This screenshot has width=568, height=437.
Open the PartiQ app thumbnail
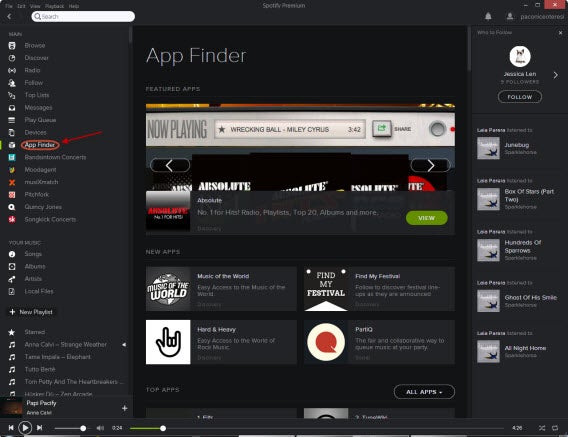point(326,342)
